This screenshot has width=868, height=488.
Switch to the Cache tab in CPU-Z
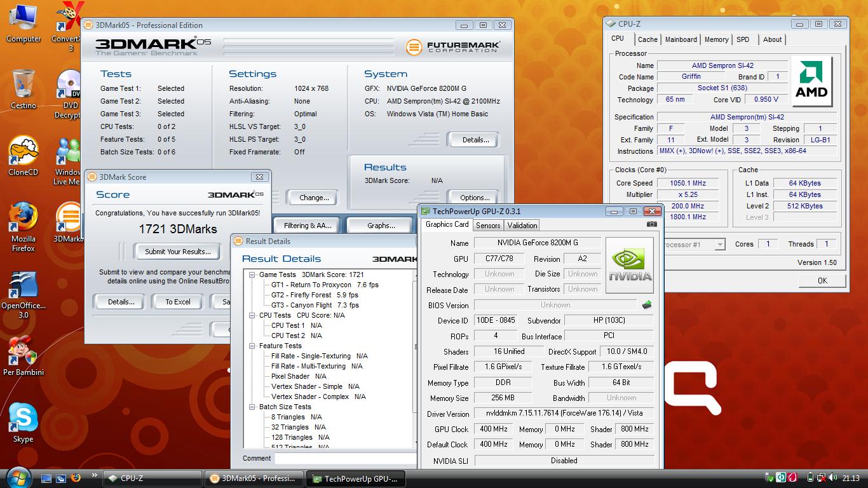click(x=648, y=39)
